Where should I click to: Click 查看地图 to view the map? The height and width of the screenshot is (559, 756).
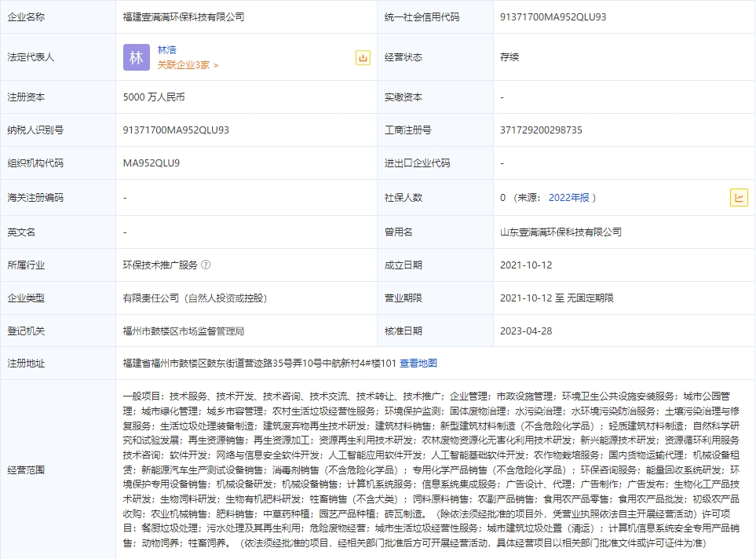418,364
